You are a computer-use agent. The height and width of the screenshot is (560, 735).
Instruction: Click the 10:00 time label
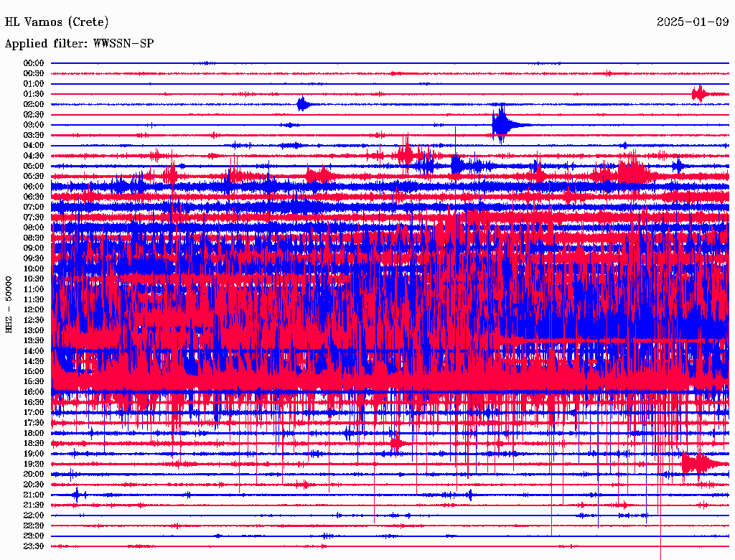coord(34,269)
